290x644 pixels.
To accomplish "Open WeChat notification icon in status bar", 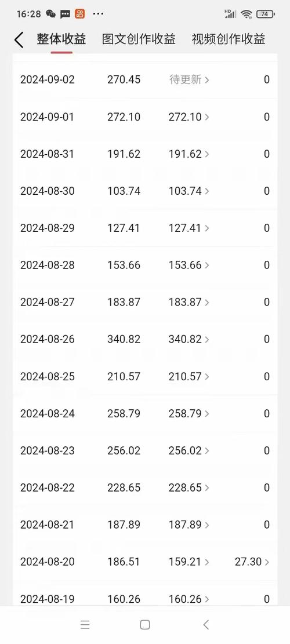I will tap(51, 14).
